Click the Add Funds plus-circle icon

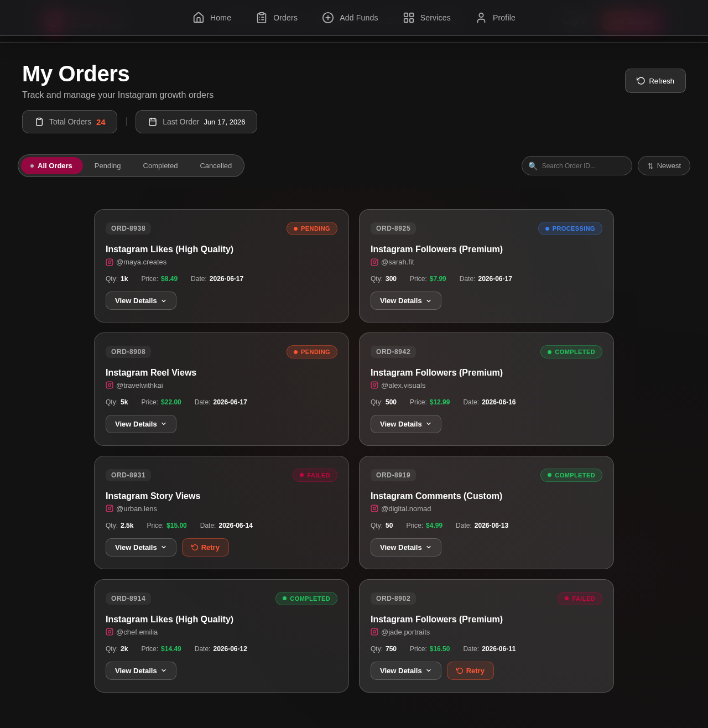(328, 18)
